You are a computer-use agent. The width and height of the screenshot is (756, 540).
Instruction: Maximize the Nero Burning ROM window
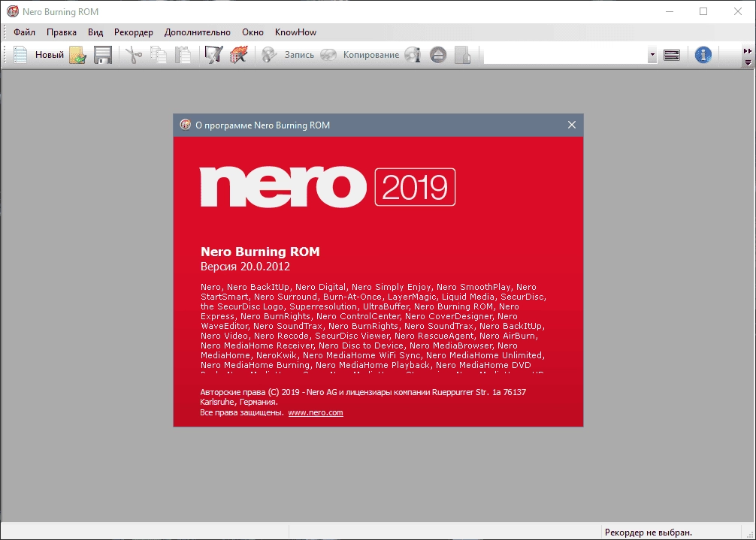click(x=703, y=11)
